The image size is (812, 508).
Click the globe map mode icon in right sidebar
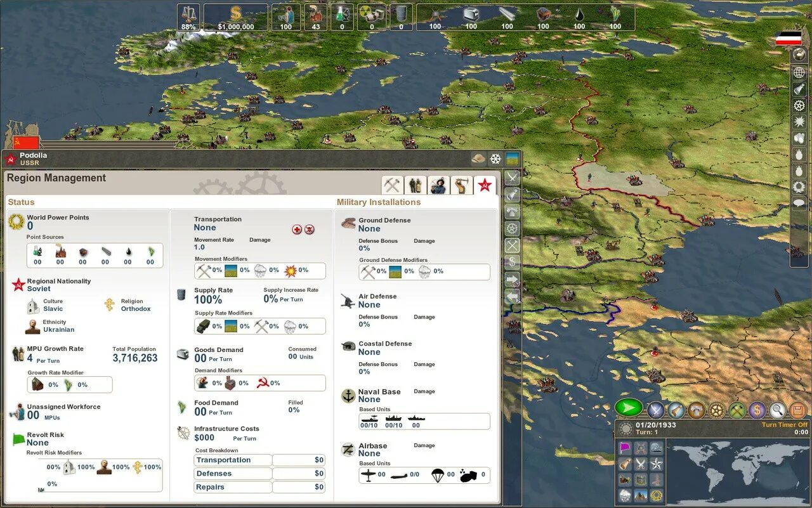pyautogui.click(x=799, y=72)
